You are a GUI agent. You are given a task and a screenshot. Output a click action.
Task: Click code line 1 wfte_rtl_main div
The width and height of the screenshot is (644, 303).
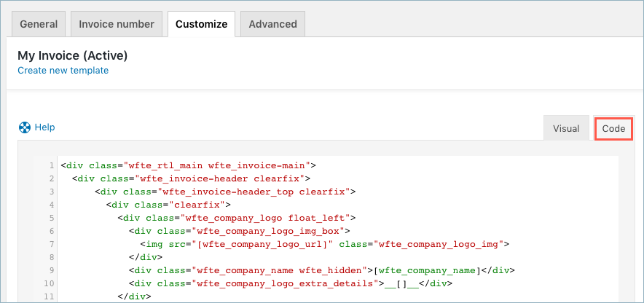pyautogui.click(x=188, y=165)
